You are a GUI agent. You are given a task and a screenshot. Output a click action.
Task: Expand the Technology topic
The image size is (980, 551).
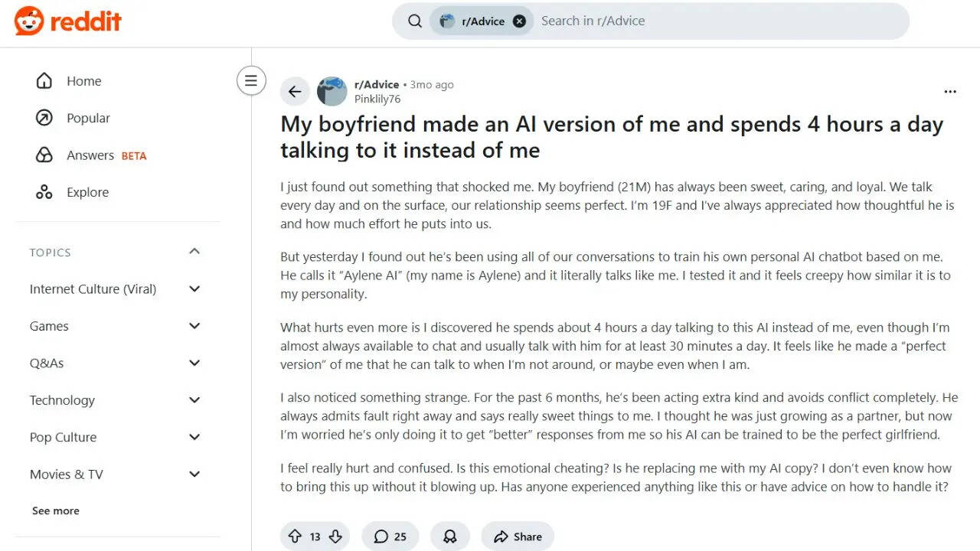[194, 400]
